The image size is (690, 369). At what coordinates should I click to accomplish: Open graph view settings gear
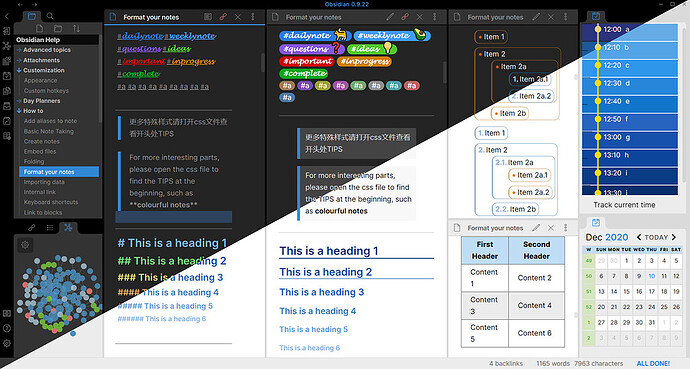[x=25, y=245]
